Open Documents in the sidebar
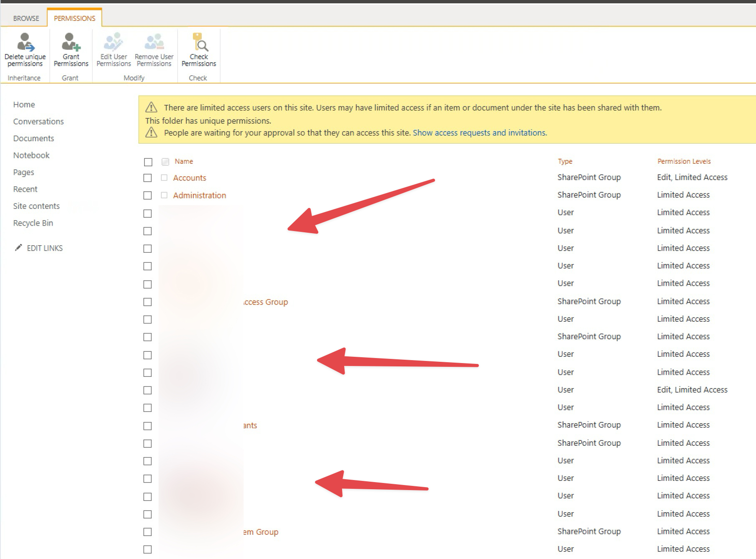The image size is (756, 559). coord(33,138)
